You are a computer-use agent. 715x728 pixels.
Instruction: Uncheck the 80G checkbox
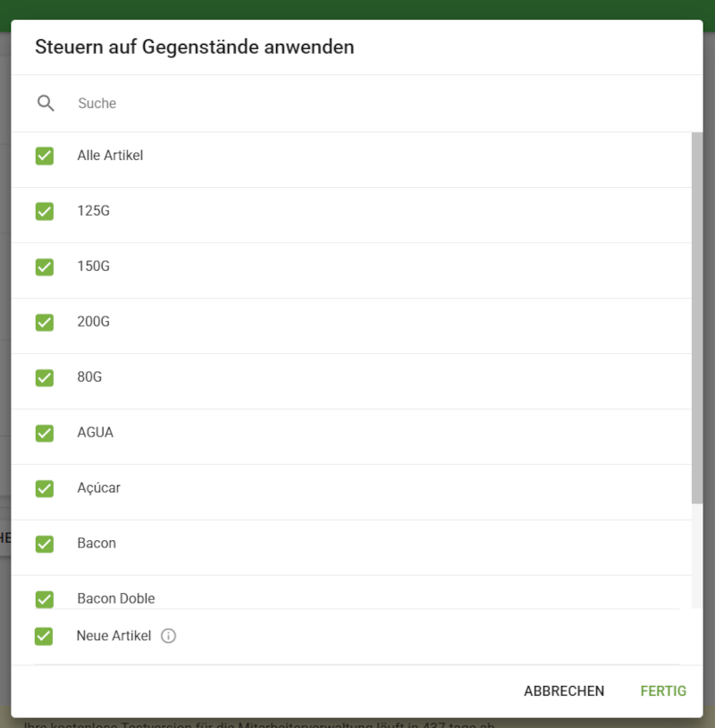[x=45, y=377]
